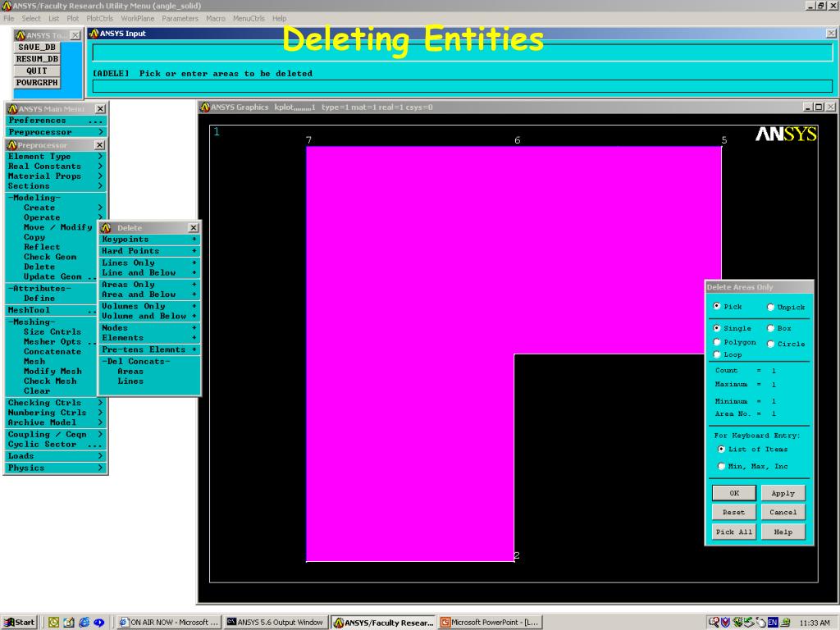
Task: Expand Material Props submenu
Action: [x=55, y=176]
